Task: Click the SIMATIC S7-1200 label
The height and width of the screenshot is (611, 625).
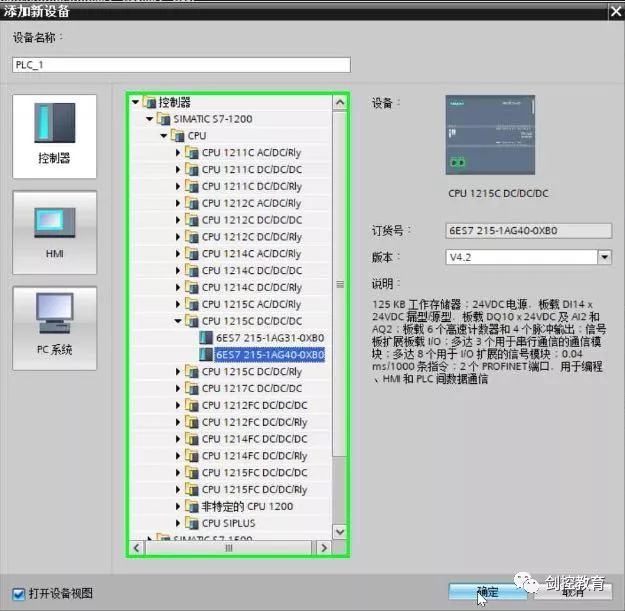Action: pos(212,119)
